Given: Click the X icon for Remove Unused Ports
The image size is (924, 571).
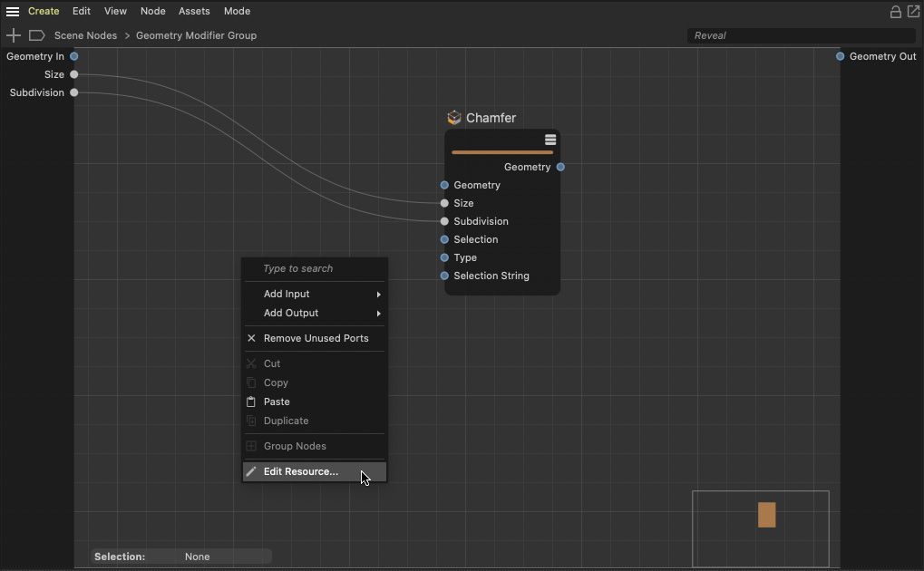Looking at the screenshot, I should pyautogui.click(x=251, y=338).
